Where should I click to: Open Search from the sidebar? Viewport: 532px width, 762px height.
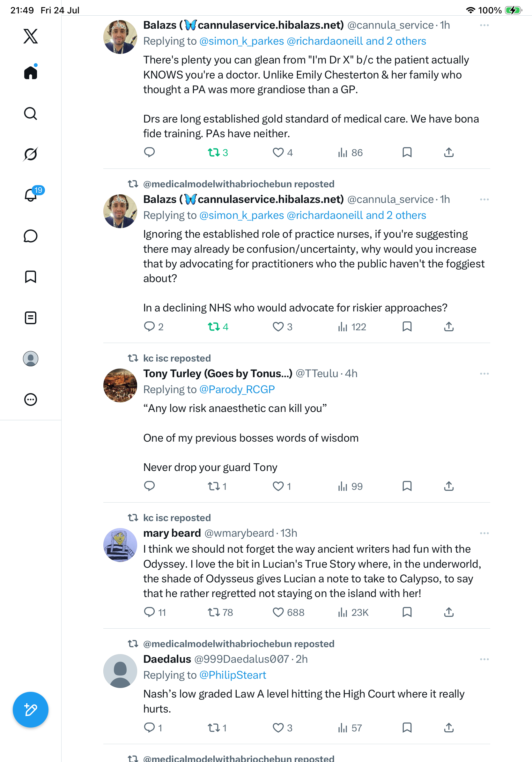pyautogui.click(x=31, y=114)
